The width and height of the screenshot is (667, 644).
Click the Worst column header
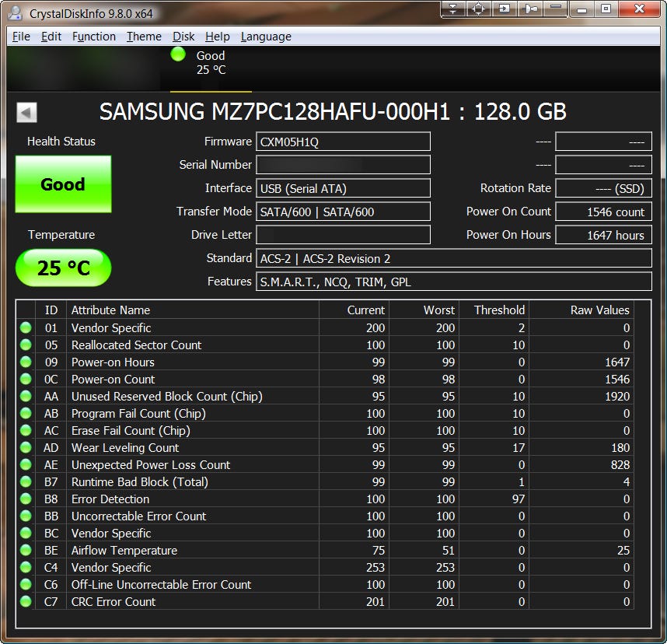[x=424, y=310]
